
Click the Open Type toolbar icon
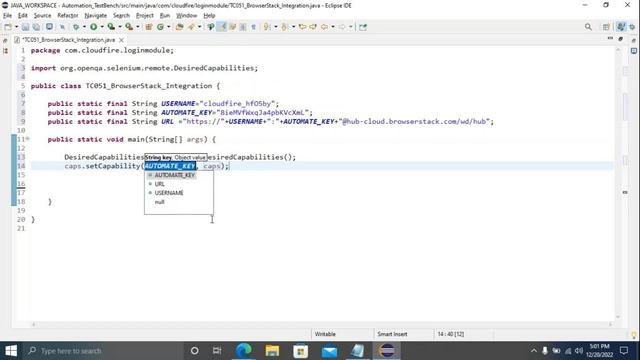(x=180, y=27)
